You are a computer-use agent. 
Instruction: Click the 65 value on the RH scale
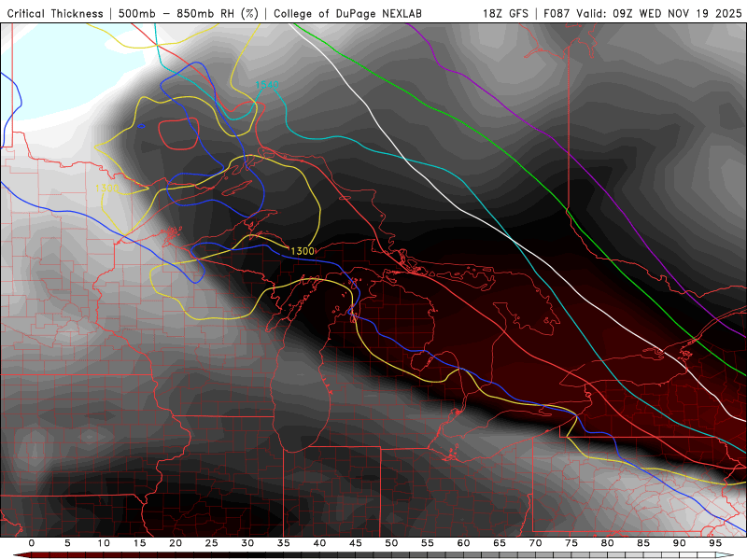point(500,543)
